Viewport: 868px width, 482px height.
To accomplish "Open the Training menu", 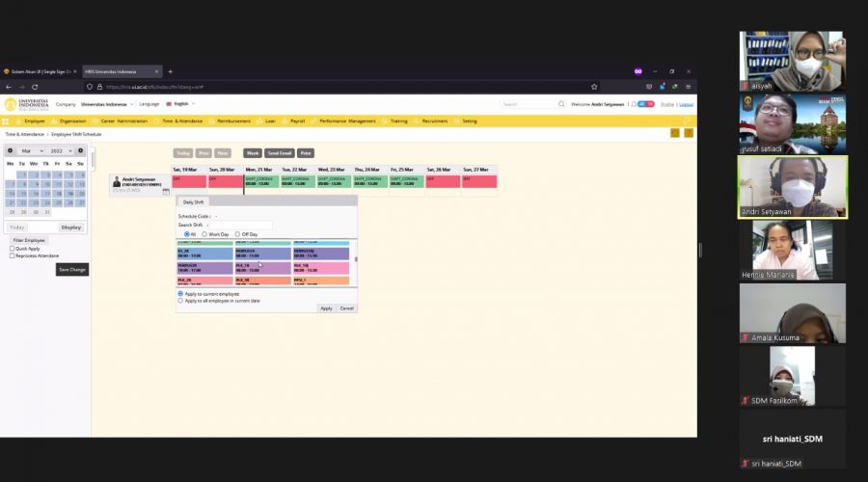I will [398, 121].
